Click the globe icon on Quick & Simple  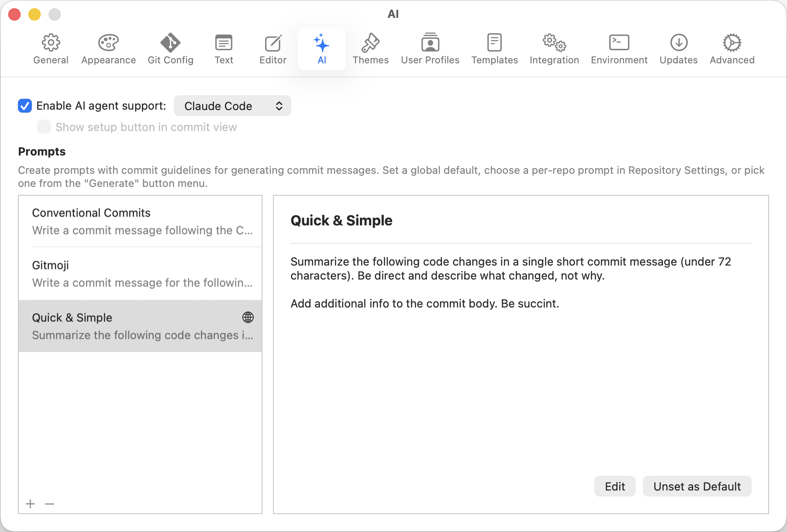248,318
